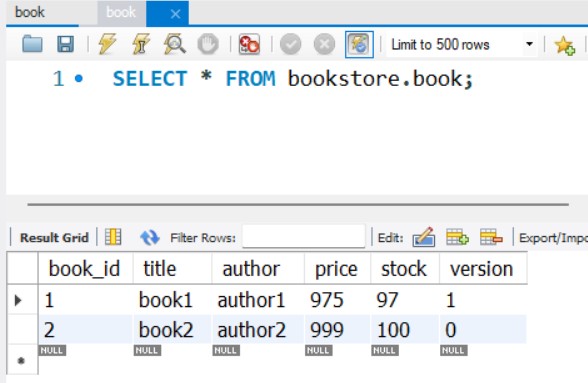Click NULL cell under version column
Screen dimensions: 588x383
pos(454,350)
